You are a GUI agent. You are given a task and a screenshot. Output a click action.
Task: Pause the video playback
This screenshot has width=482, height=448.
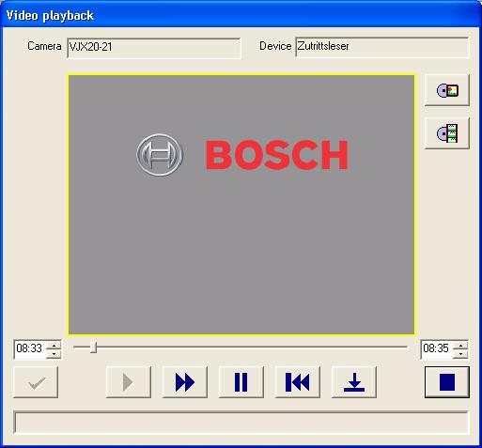tap(241, 382)
